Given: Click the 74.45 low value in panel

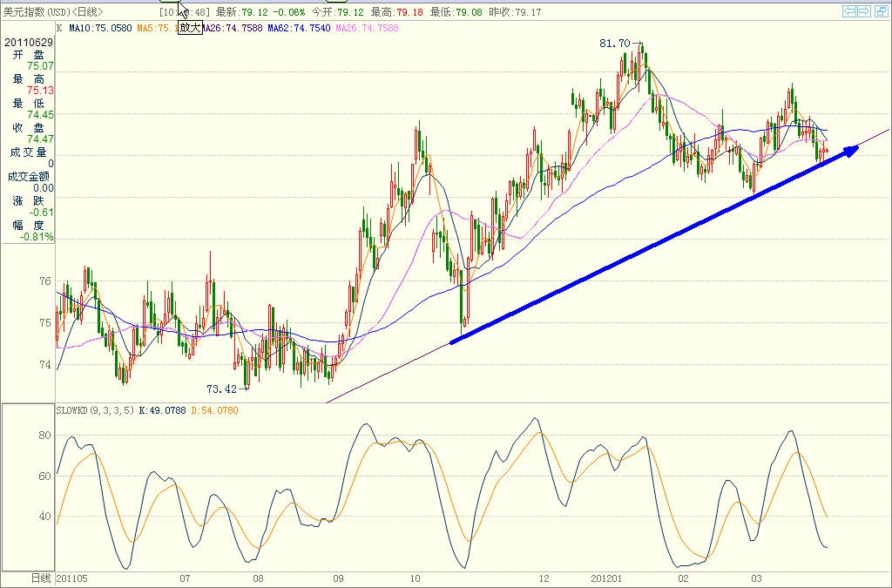Looking at the screenshot, I should [40, 115].
